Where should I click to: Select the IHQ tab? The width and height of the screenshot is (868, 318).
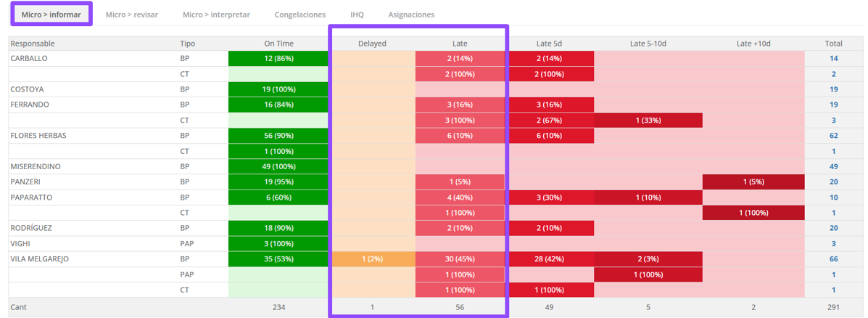(x=357, y=15)
